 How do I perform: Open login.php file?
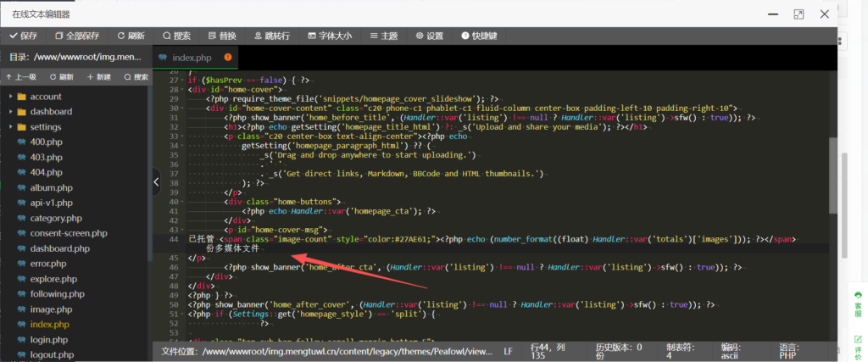tap(48, 340)
